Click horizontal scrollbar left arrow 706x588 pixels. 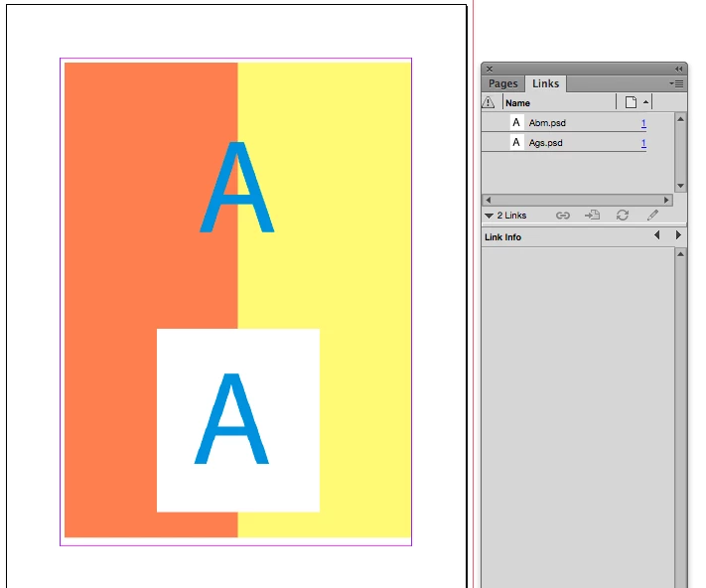[x=489, y=200]
